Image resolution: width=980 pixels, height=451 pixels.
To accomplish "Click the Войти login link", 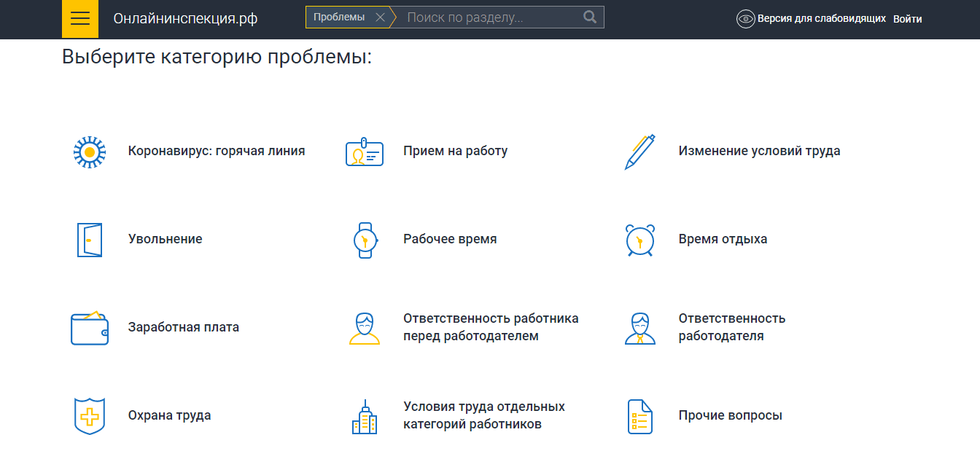I will (x=907, y=19).
